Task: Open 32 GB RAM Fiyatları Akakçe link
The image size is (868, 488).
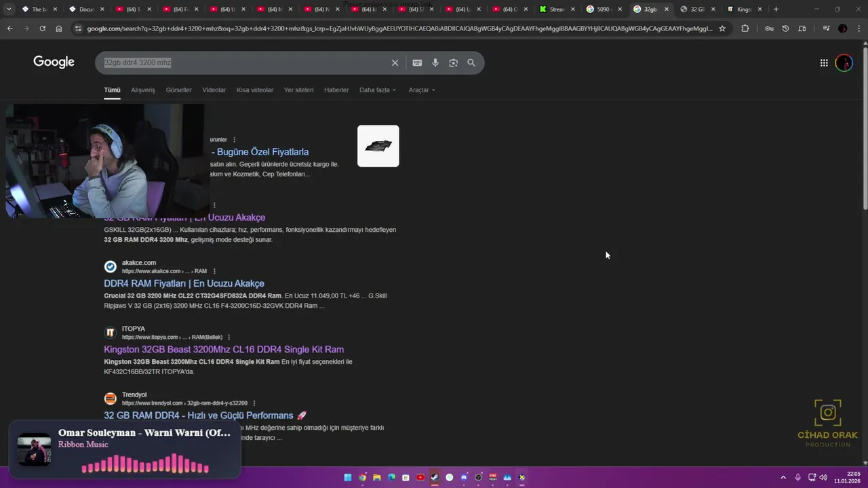Action: [184, 218]
